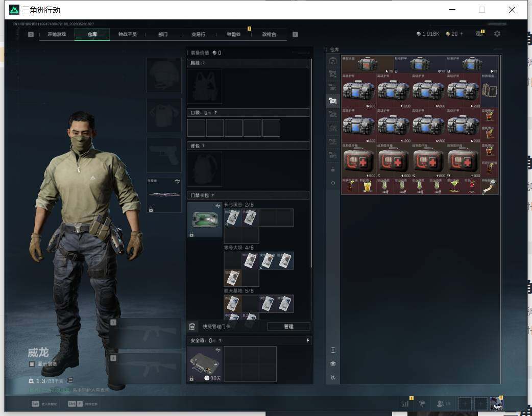This screenshot has height=416, width=532.
Task: Click the warehouse sidebar lock icon
Action: pos(333,169)
